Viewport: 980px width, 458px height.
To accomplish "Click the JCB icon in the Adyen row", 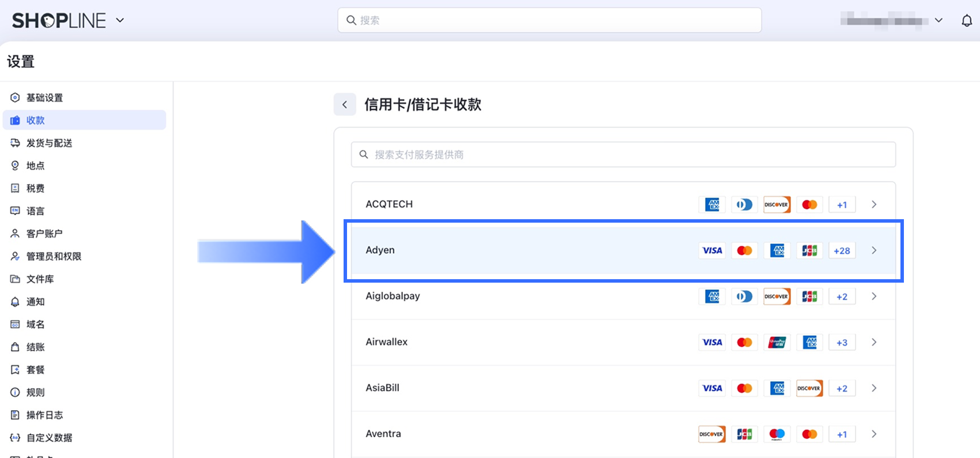I will click(809, 250).
